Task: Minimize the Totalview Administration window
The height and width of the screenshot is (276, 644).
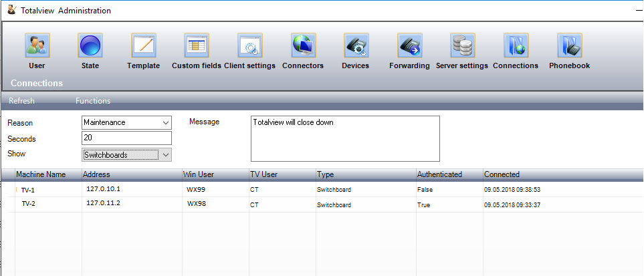Action: 639,10
